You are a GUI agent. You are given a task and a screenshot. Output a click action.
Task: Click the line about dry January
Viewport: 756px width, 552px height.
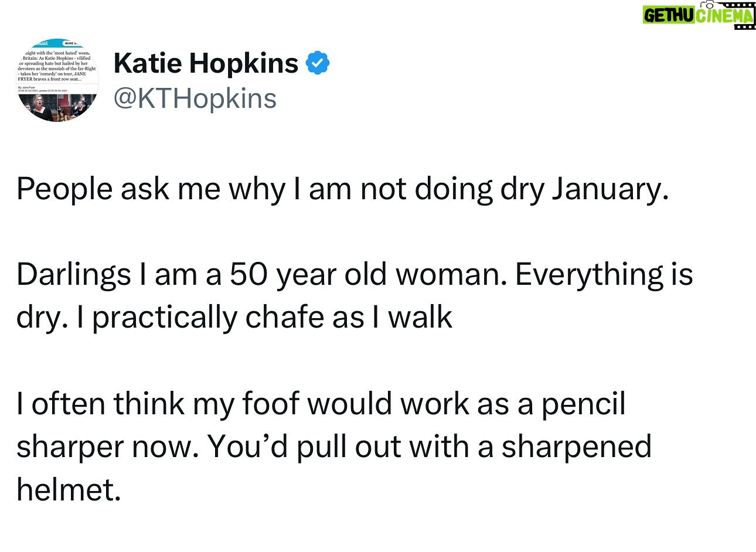343,190
